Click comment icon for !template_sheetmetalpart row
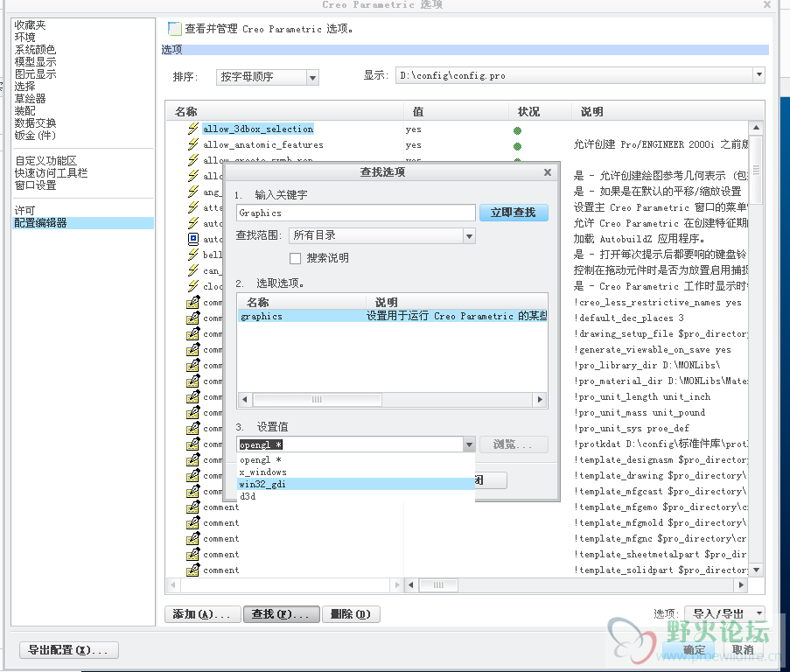The width and height of the screenshot is (790, 672). 193,554
